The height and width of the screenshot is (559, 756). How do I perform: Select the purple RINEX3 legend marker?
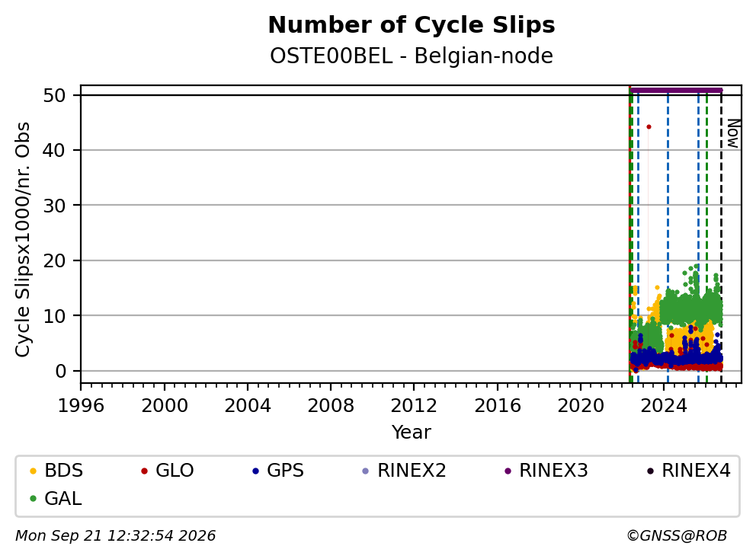pyautogui.click(x=508, y=471)
